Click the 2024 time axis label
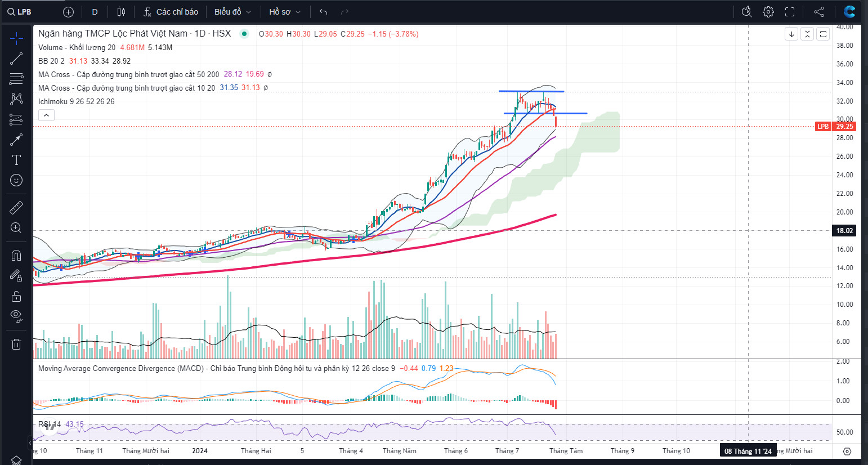The height and width of the screenshot is (465, 868). coord(200,451)
